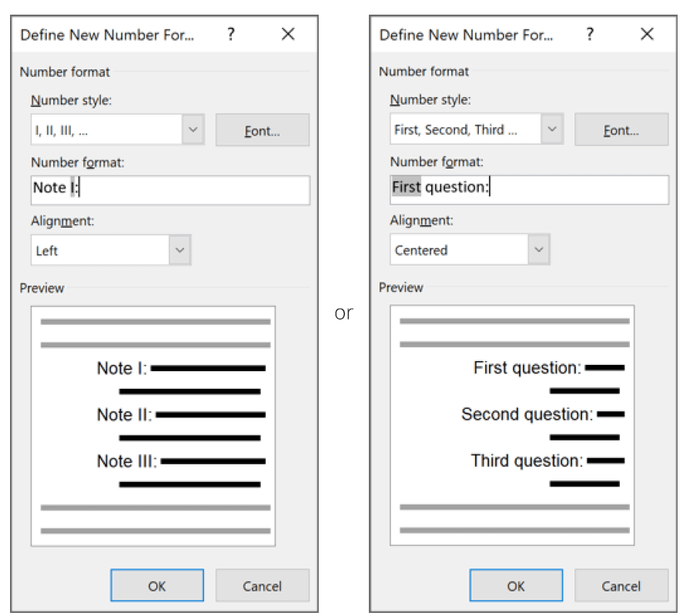This screenshot has height=616, width=683.
Task: Confirm the right dialog with OK
Action: (x=516, y=585)
